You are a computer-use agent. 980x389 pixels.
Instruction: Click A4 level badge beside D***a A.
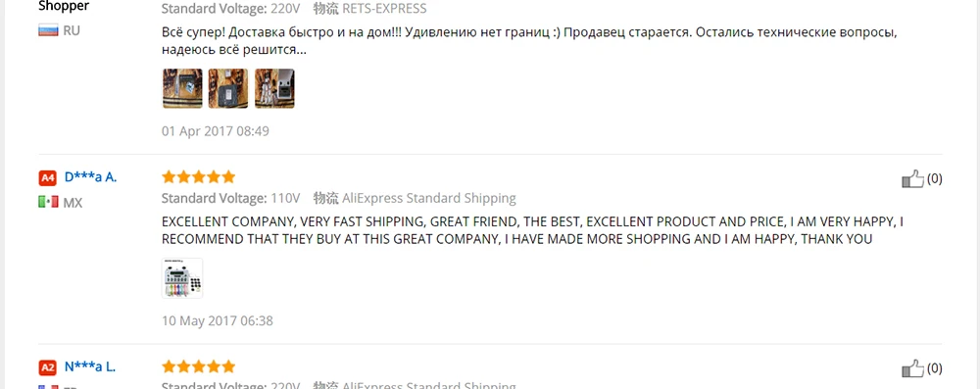click(x=47, y=177)
